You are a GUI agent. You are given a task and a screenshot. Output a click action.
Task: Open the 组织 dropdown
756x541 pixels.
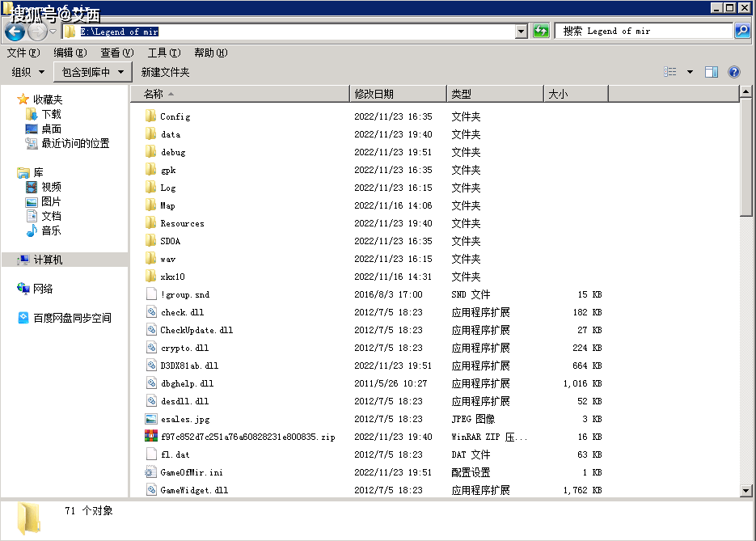click(x=28, y=72)
